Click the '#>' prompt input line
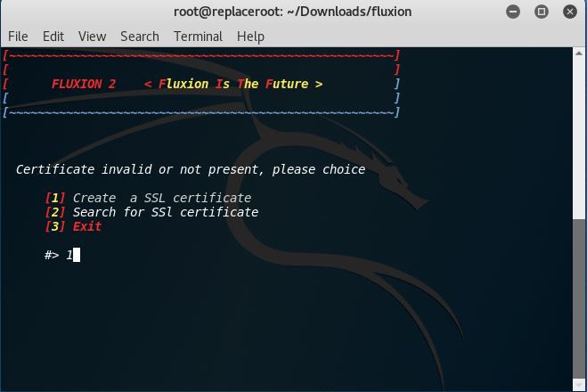 [x=62, y=255]
